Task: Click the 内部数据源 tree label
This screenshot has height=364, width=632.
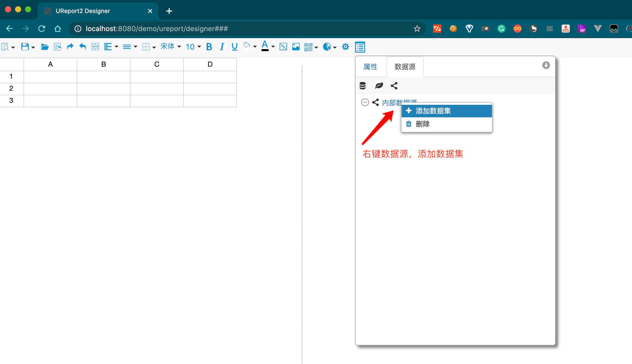Action: (x=391, y=102)
